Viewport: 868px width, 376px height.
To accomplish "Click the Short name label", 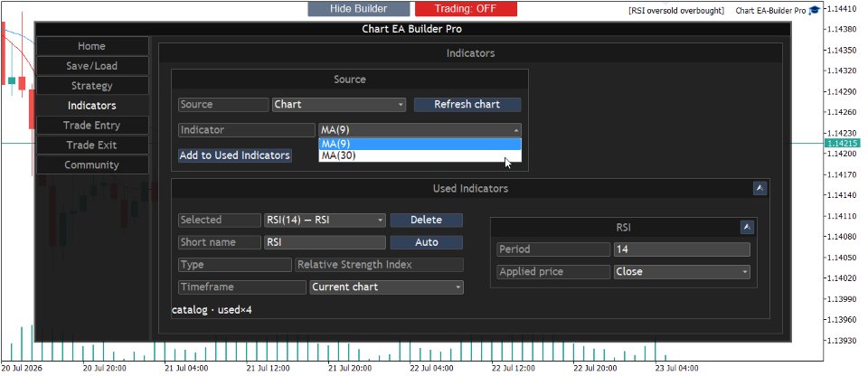I will [219, 242].
